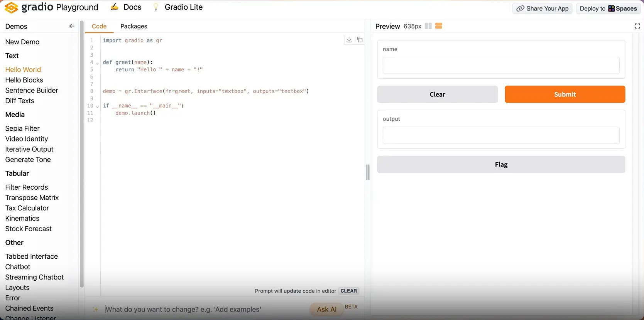Switch to the Code tab
644x320 pixels.
[99, 26]
